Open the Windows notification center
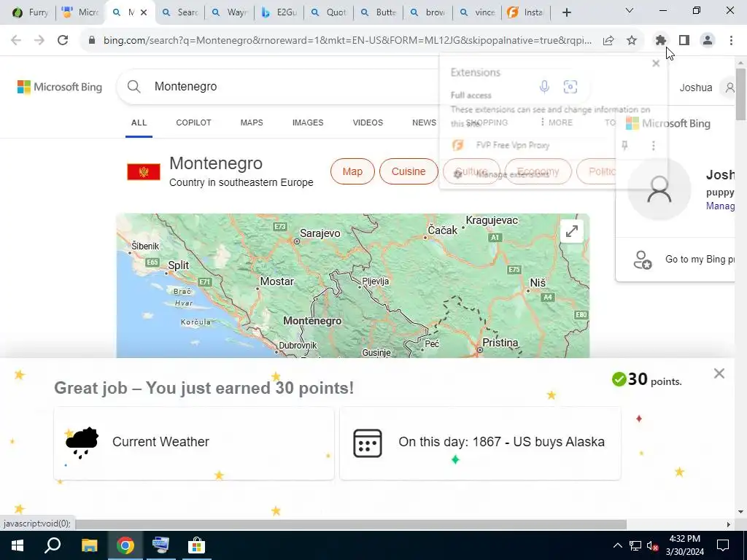The height and width of the screenshot is (560, 747). click(x=723, y=545)
